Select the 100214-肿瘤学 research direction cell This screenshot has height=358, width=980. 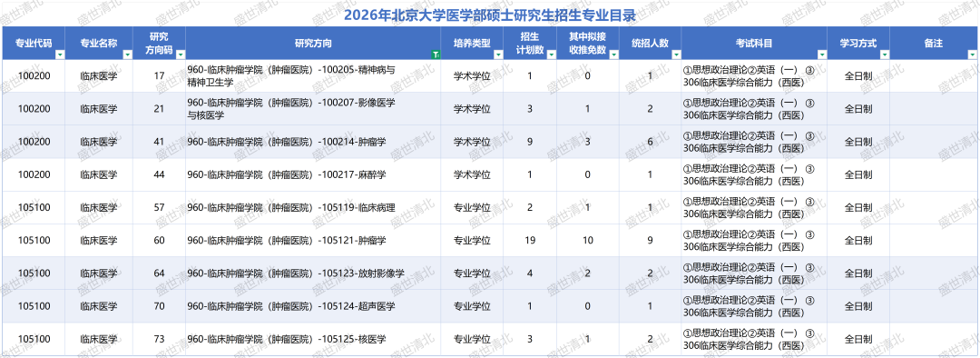tap(313, 142)
